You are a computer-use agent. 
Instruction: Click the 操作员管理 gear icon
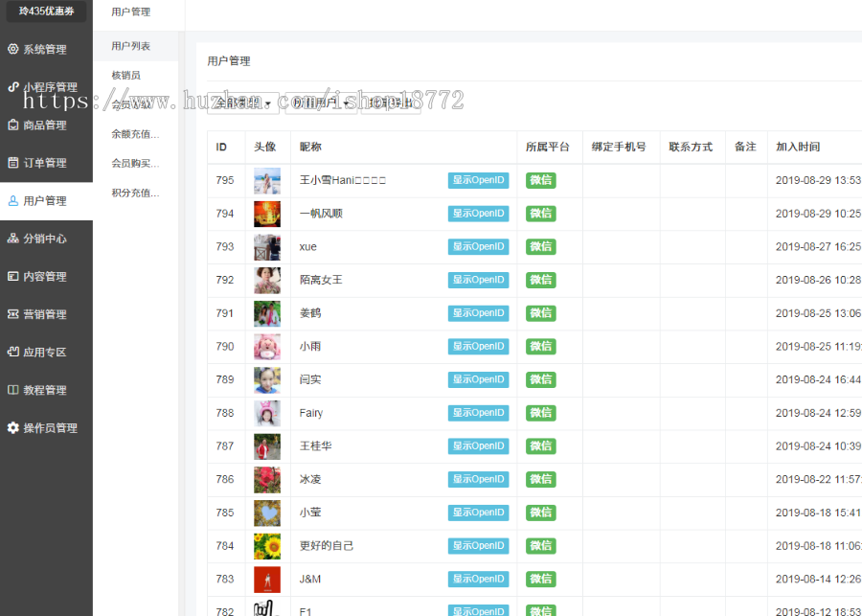tap(12, 428)
